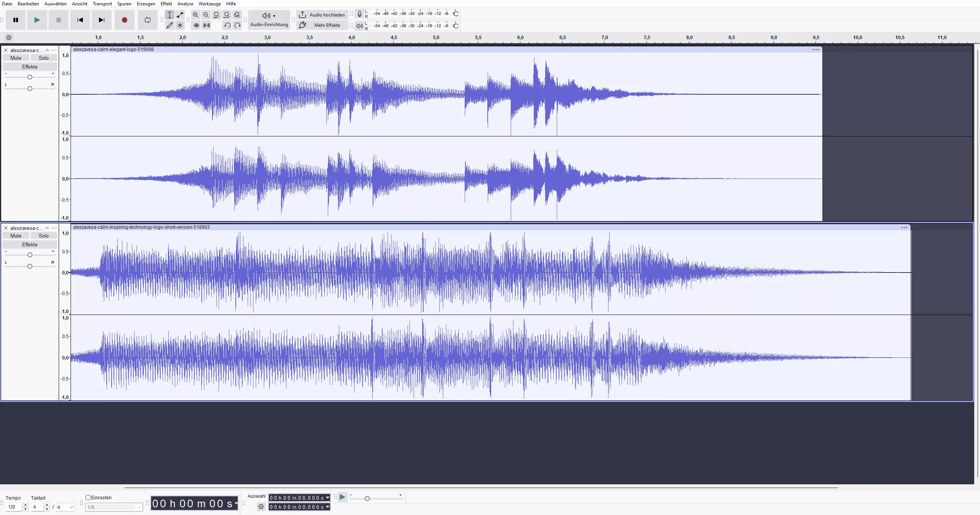The image size is (980, 515).
Task: Collapse the inspiring-technology-logo track
Action: pos(47,228)
